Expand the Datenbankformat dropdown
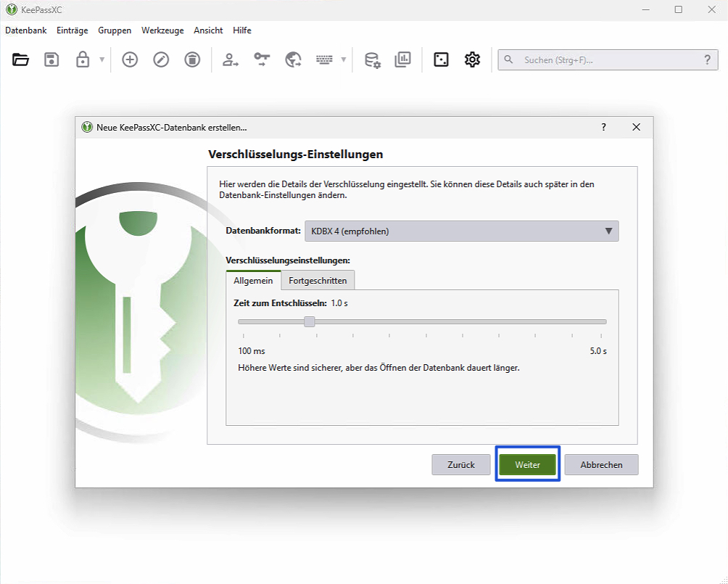The image size is (728, 584). (x=461, y=231)
